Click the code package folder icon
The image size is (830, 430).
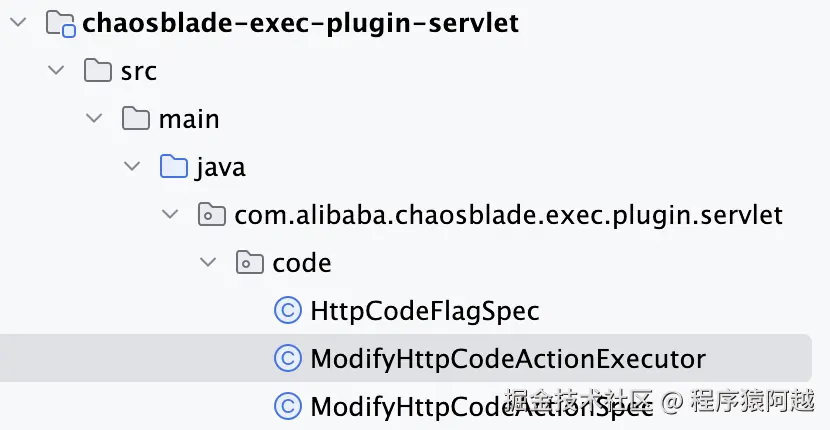(x=250, y=263)
